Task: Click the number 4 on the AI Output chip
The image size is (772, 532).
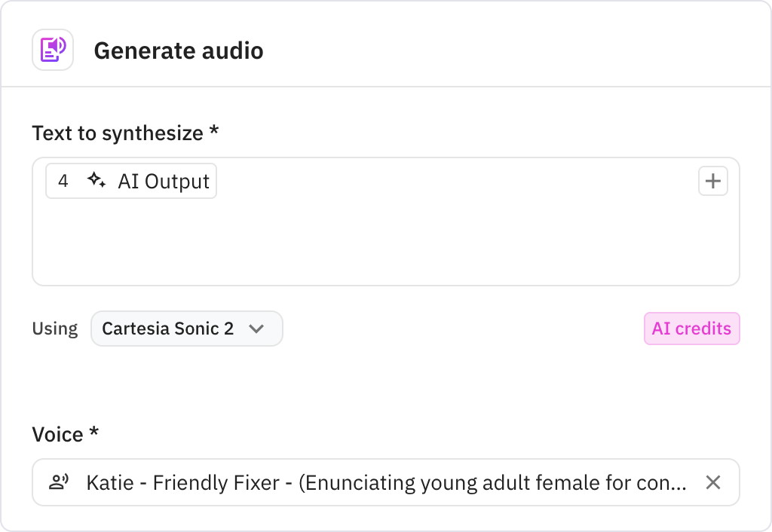Action: pyautogui.click(x=63, y=180)
